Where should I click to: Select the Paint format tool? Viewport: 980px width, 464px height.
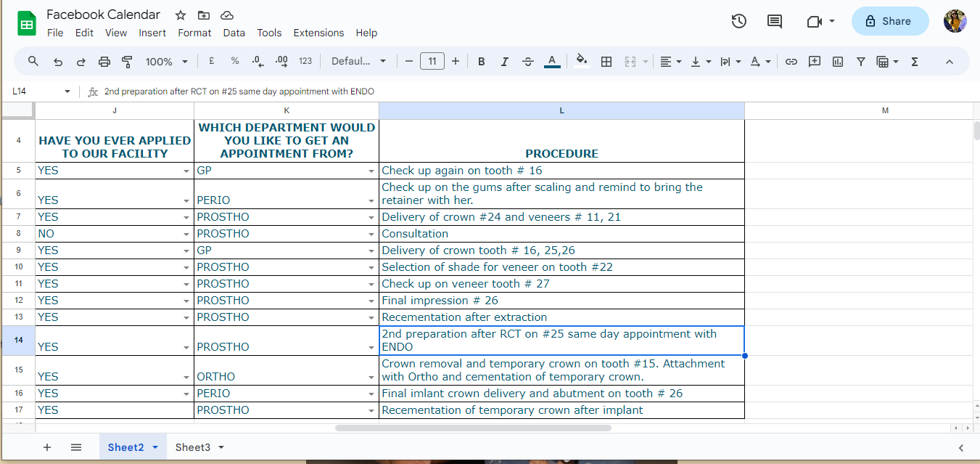point(127,62)
